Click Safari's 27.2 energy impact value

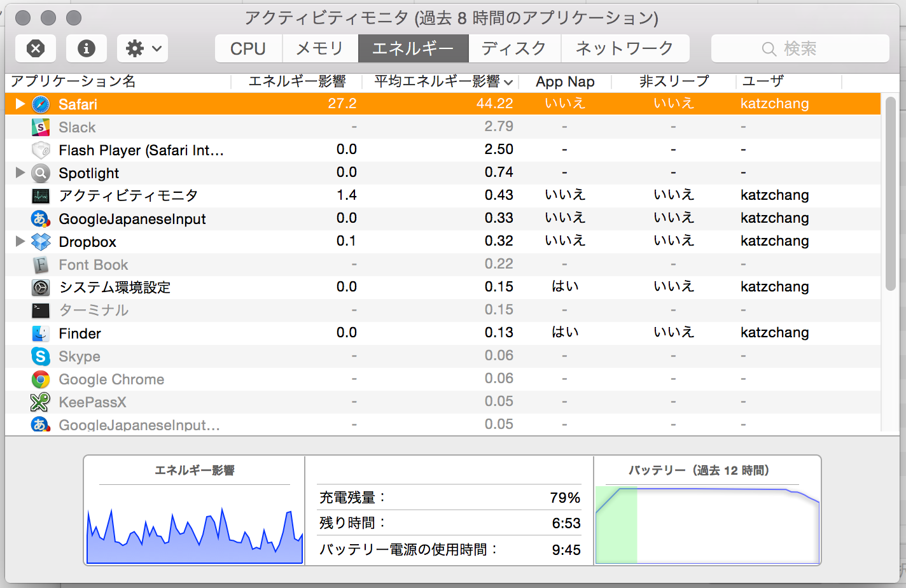click(x=342, y=103)
